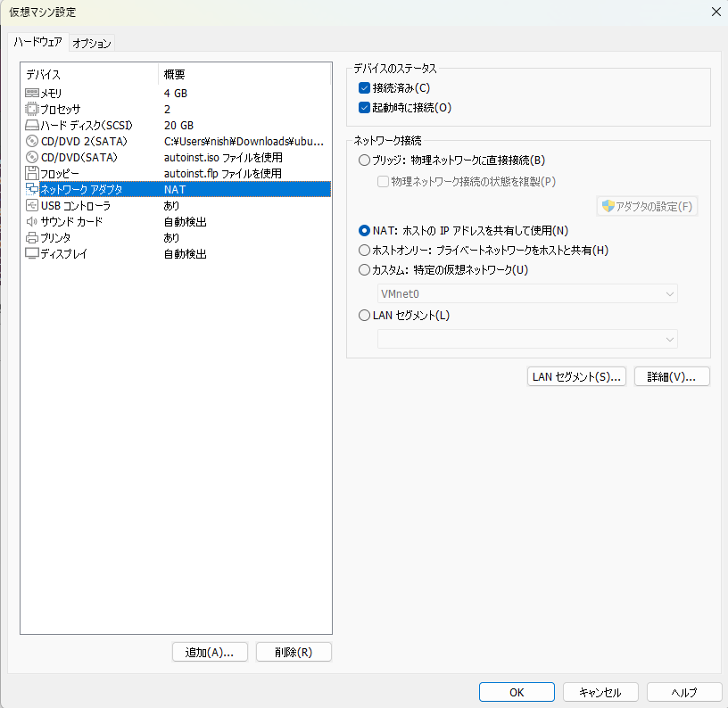Click the キャンセル button
Screen dimensions: 728x708
tap(600, 692)
